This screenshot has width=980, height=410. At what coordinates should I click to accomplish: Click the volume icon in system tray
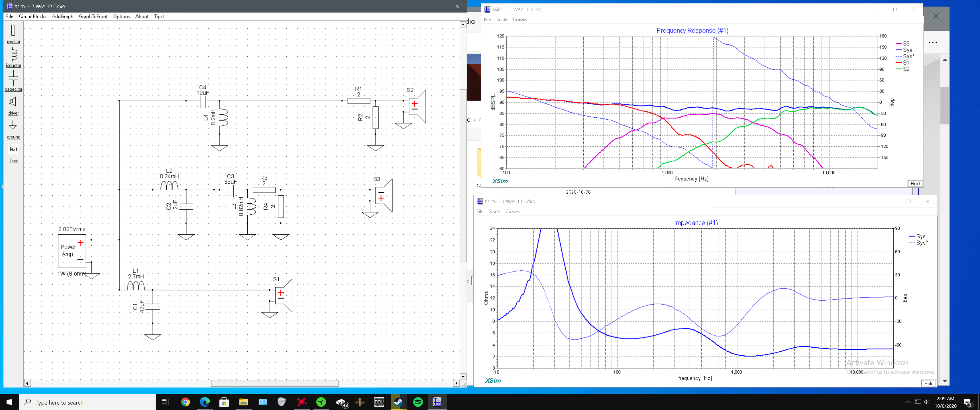[x=927, y=402]
